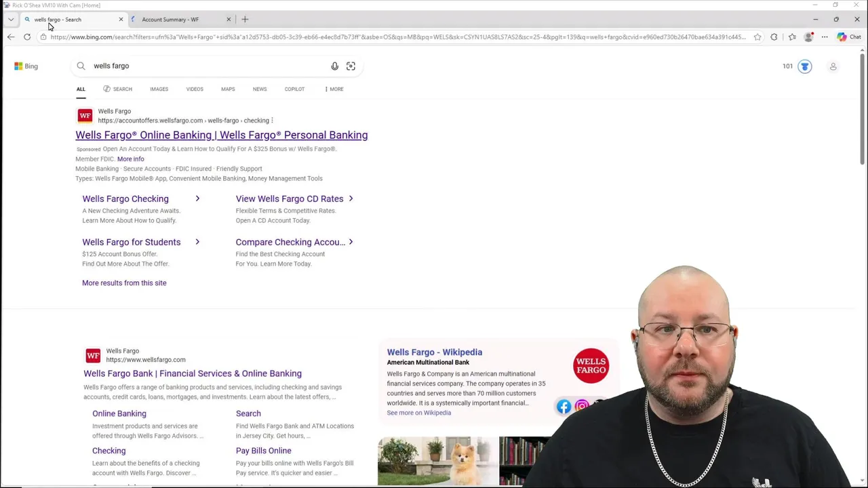Click the magnifier icon in the search box

pos(81,66)
